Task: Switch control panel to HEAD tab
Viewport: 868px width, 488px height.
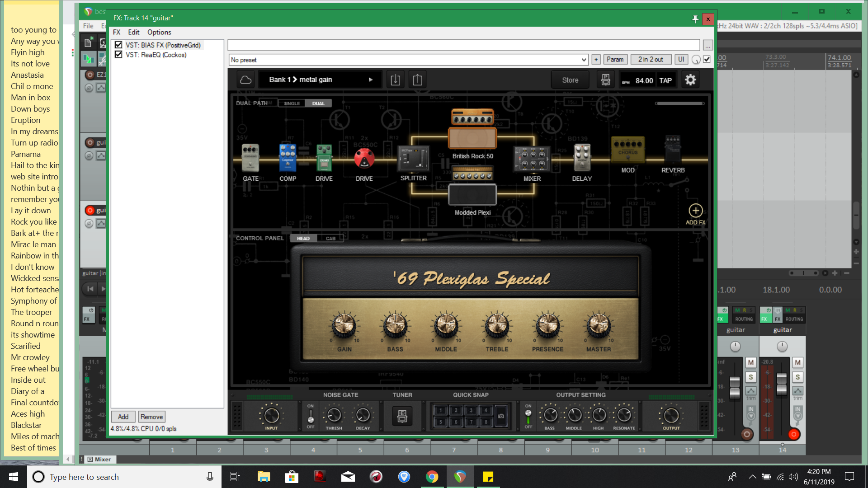Action: pyautogui.click(x=303, y=238)
